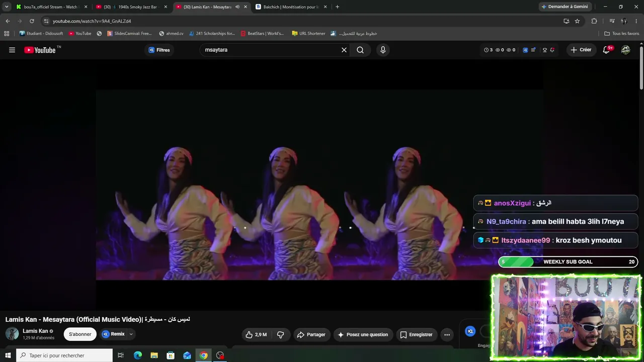Mute the Lamis Kan tab audio
This screenshot has height=362, width=644.
[237, 7]
